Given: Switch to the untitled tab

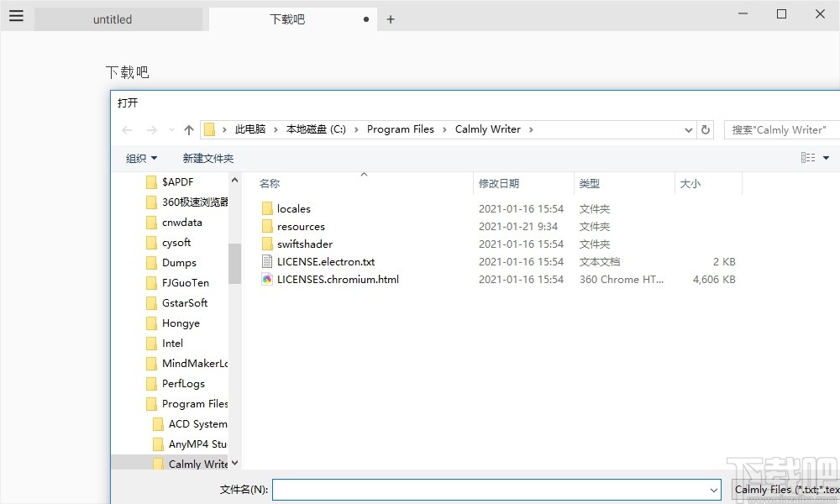Looking at the screenshot, I should click(118, 19).
